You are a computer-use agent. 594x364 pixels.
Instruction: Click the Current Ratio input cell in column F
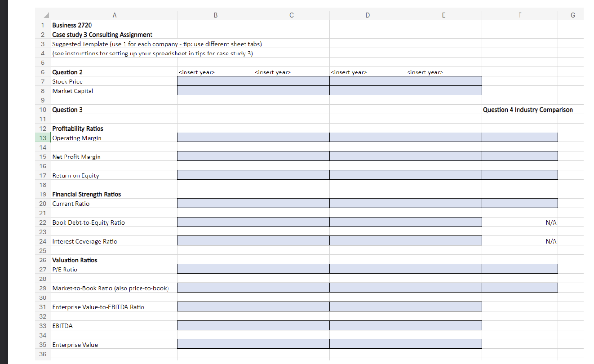520,203
